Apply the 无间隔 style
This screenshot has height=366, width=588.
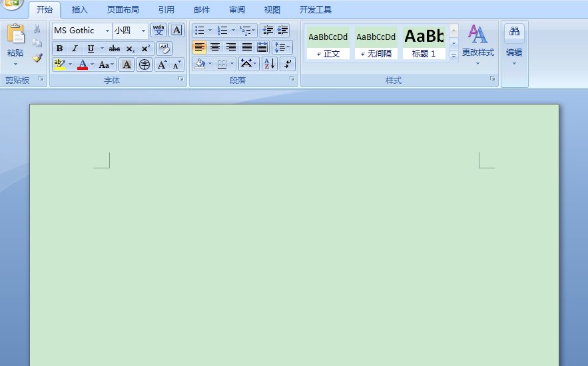tap(376, 43)
